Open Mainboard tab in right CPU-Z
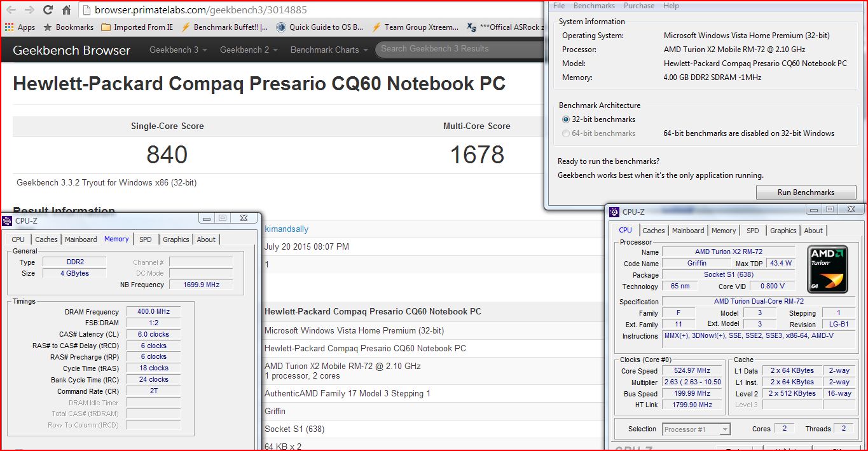This screenshot has width=868, height=451. (688, 231)
